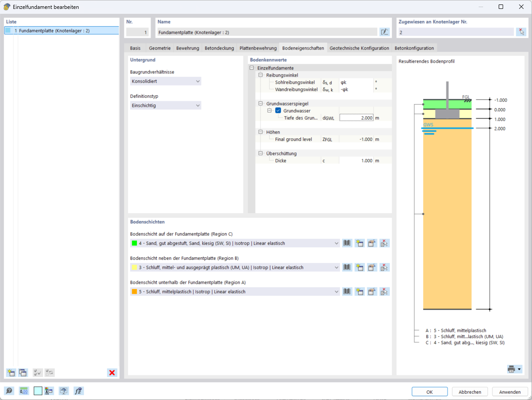Screen dimensions: 532x400
Task: Open soil library for Region C layer
Action: 347,243
